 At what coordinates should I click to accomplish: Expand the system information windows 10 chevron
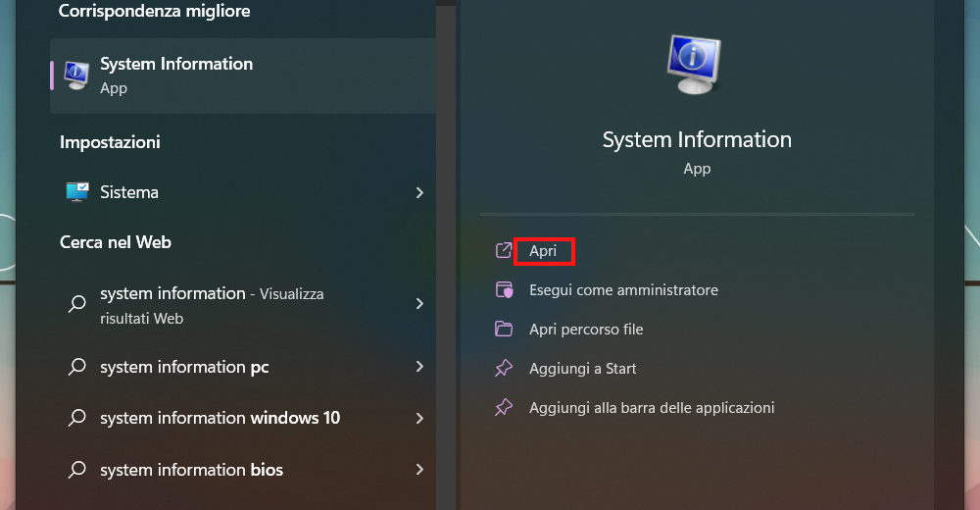click(419, 418)
